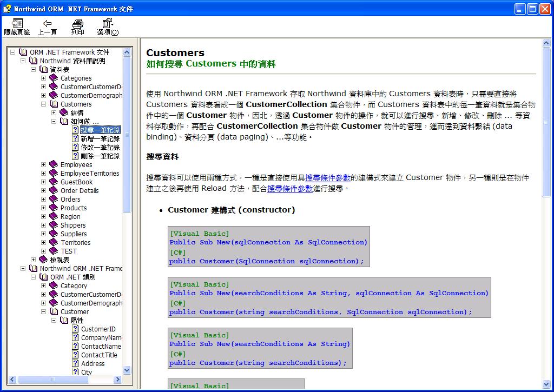
Task: Click the Shippers book icon
Action: (54, 225)
